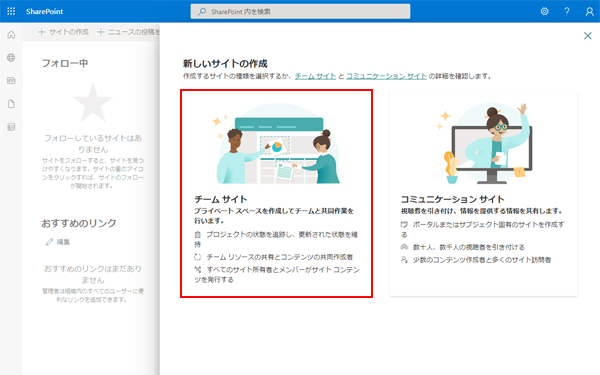Open the help question mark icon
The height and width of the screenshot is (375, 600).
click(567, 11)
